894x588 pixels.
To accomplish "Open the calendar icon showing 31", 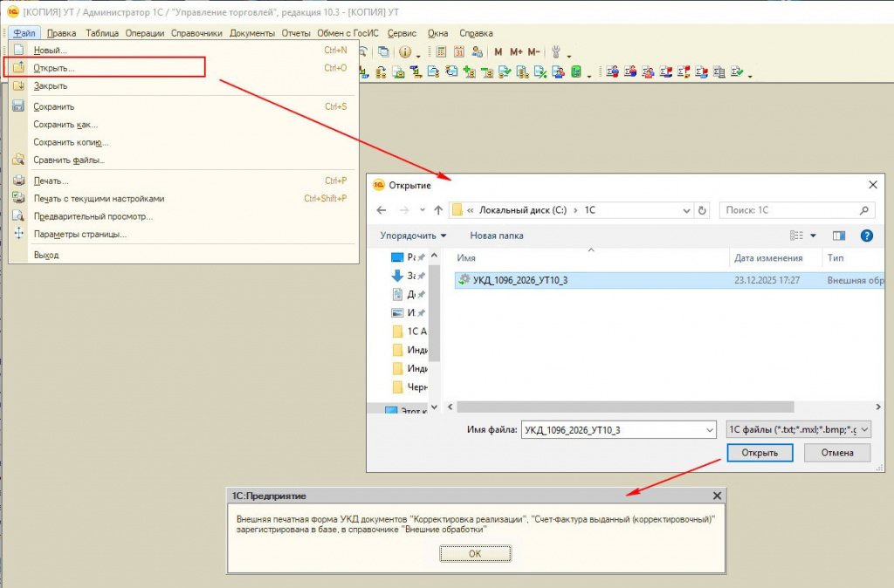I will pyautogui.click(x=459, y=52).
